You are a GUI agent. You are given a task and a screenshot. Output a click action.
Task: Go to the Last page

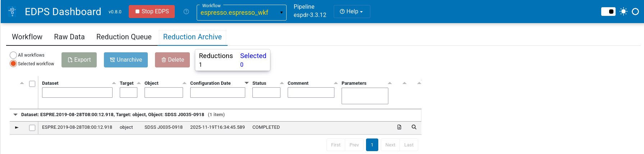(x=409, y=145)
